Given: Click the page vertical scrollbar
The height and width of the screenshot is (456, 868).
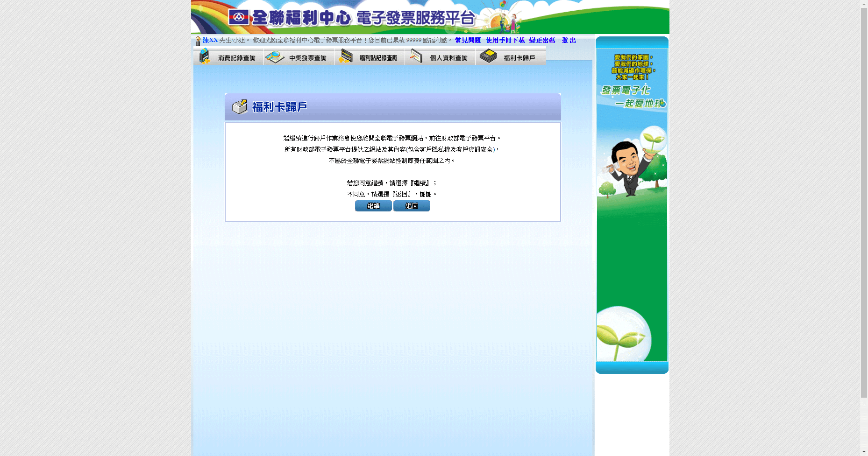Looking at the screenshot, I should (x=864, y=228).
